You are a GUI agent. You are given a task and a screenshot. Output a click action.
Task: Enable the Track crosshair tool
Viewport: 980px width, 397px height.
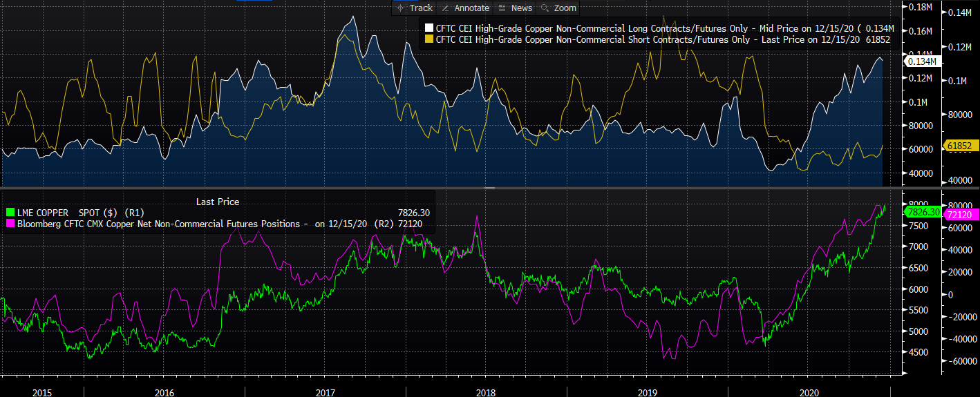click(414, 8)
